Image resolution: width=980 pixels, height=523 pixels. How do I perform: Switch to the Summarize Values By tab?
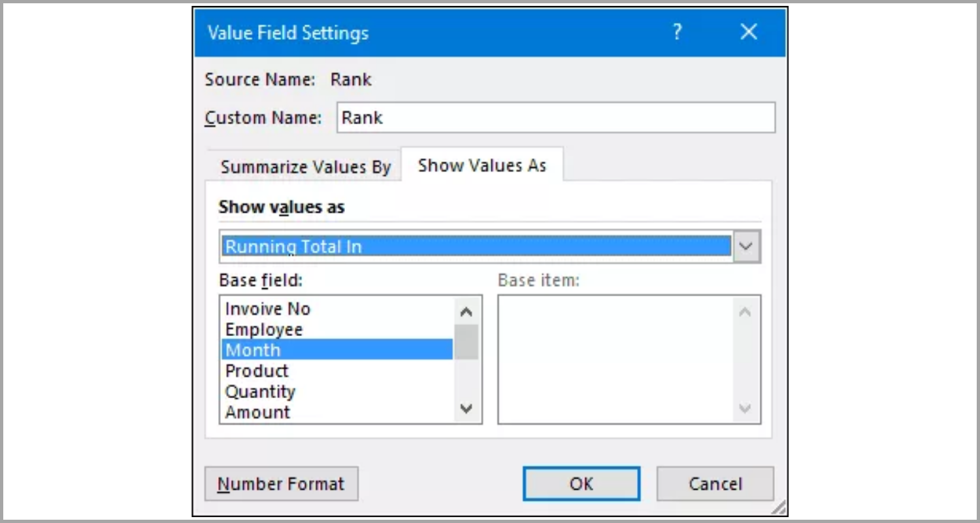[x=304, y=167]
